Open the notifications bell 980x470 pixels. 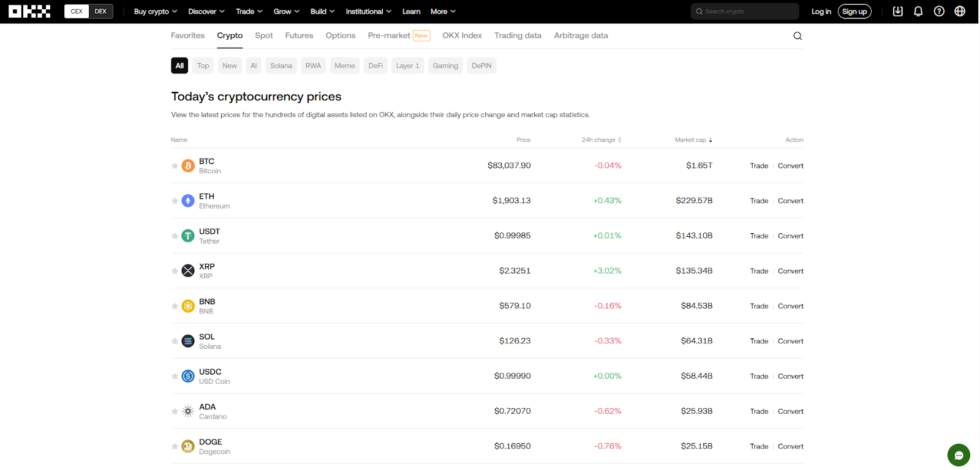918,11
